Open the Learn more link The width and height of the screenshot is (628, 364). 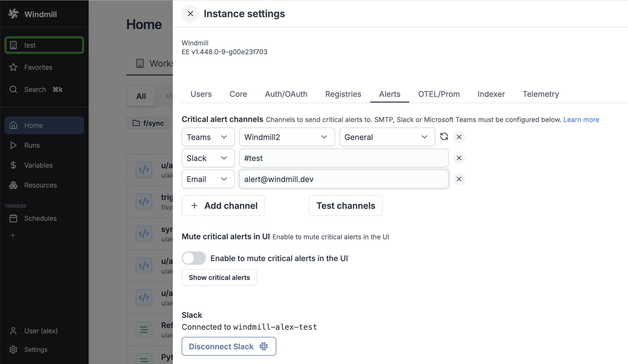(581, 119)
